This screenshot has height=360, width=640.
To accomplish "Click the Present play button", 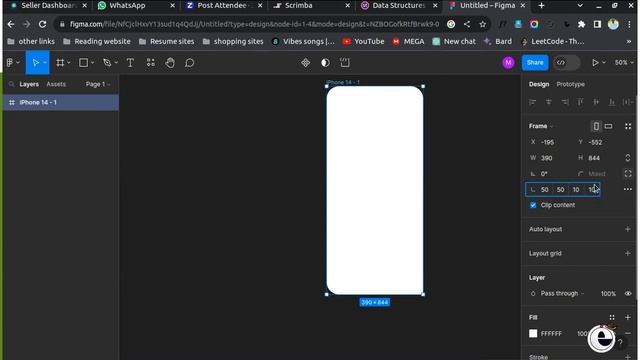I will 595,62.
